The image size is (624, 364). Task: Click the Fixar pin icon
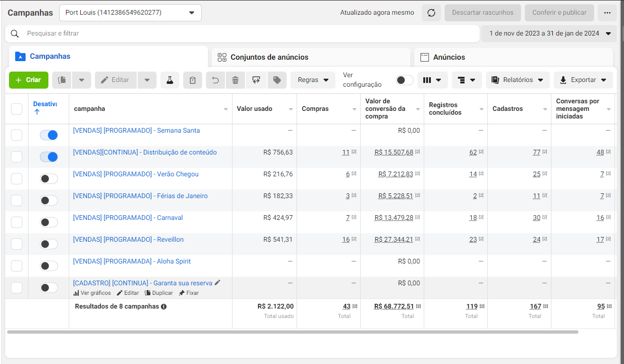(182, 293)
